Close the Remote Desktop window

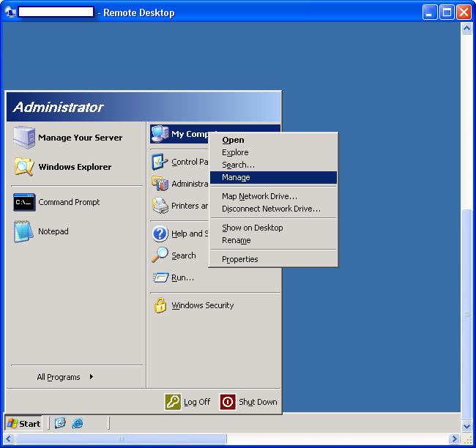[x=464, y=12]
